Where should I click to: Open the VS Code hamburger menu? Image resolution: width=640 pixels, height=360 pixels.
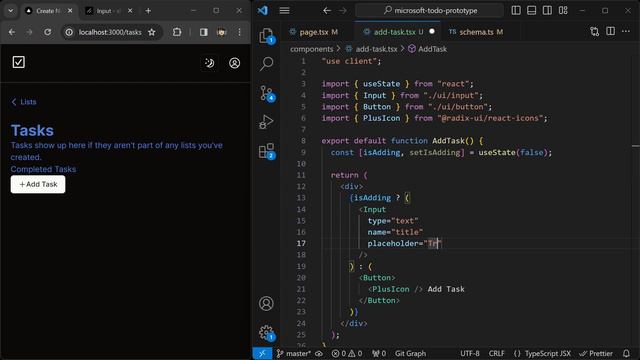pos(284,11)
